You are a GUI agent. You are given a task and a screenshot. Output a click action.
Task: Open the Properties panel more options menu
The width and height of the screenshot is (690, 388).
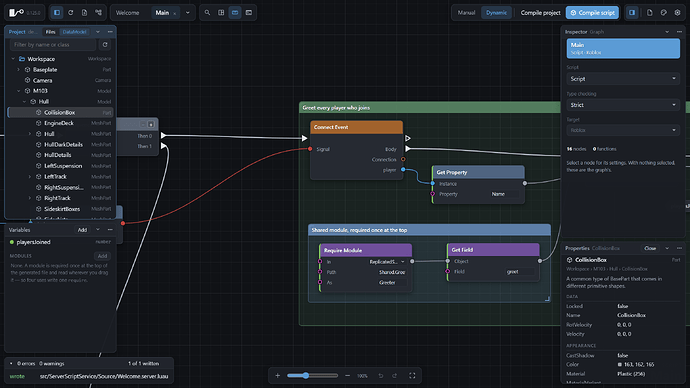(679, 248)
